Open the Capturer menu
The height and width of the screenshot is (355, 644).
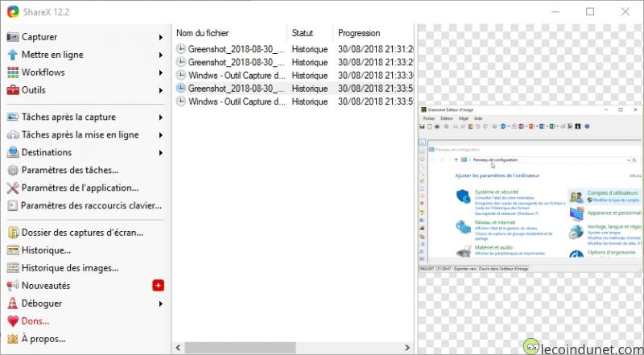coord(85,37)
